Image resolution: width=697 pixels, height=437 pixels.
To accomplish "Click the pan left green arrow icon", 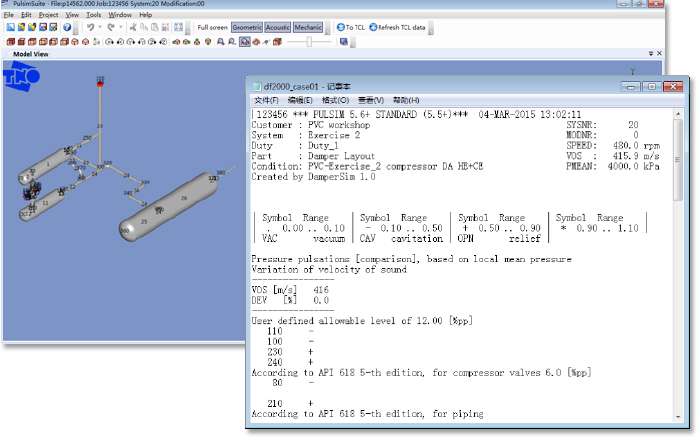I will coord(176,42).
